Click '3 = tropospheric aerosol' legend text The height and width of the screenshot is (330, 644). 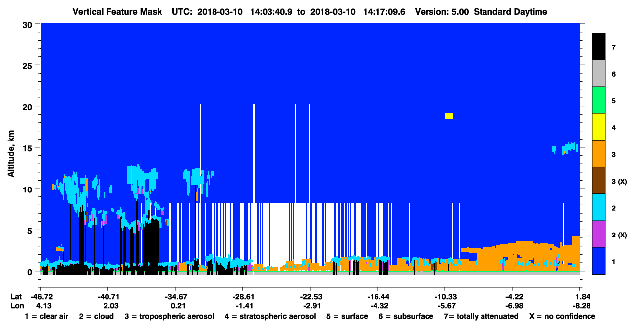(x=169, y=316)
